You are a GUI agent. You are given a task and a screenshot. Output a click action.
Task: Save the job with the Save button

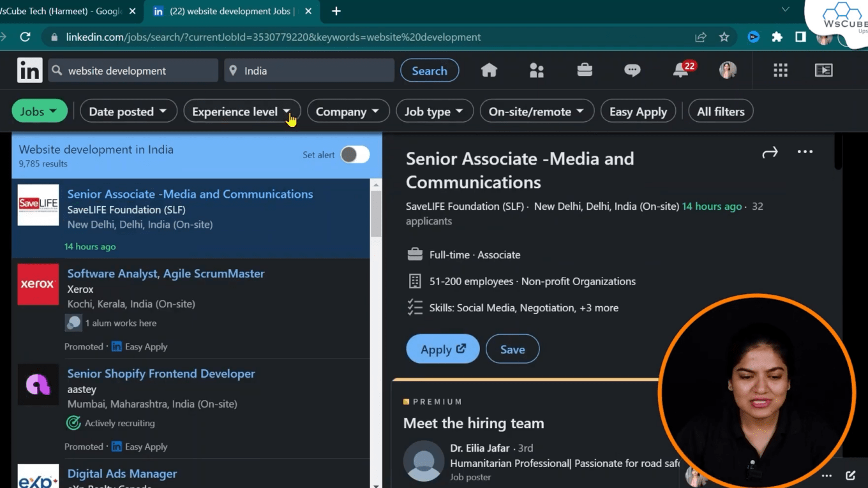pyautogui.click(x=513, y=349)
